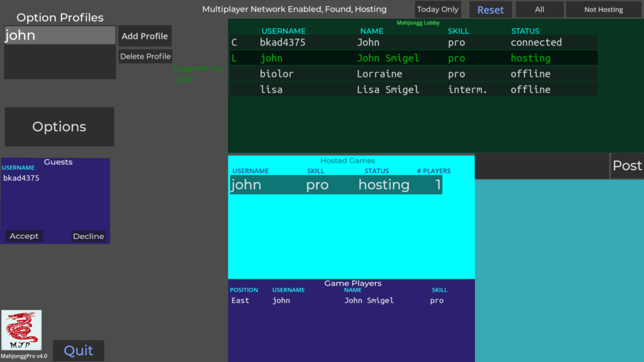Toggle the All players filter
644x362 pixels.
pyautogui.click(x=539, y=9)
